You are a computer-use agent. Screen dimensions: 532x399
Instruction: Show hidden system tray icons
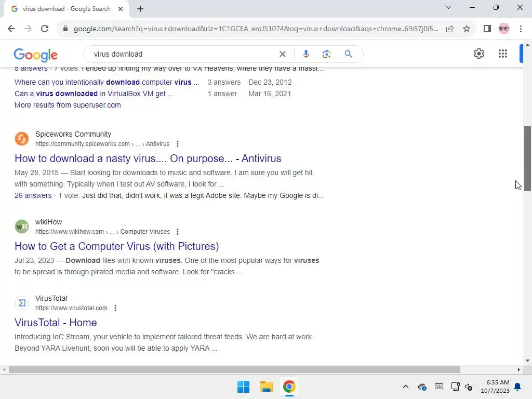(x=405, y=387)
